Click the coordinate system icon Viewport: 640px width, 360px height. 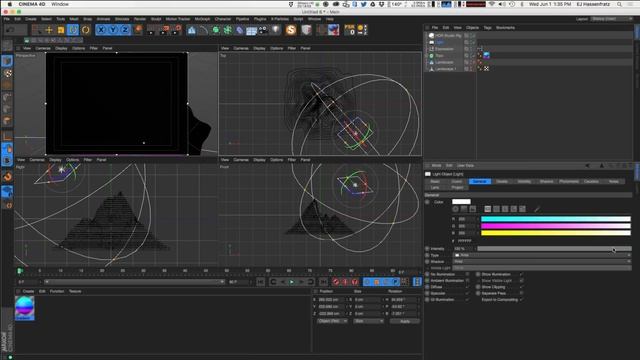pos(138,30)
